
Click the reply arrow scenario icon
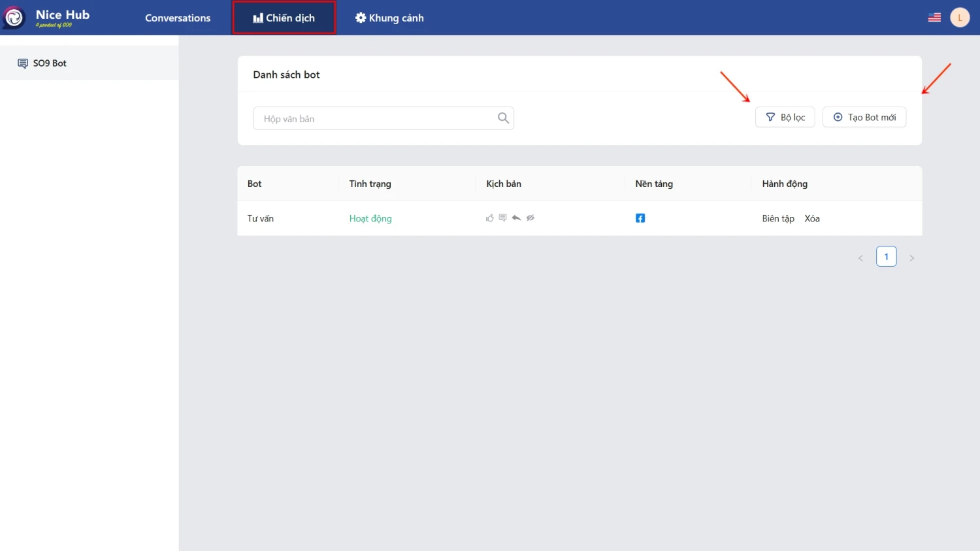tap(516, 218)
